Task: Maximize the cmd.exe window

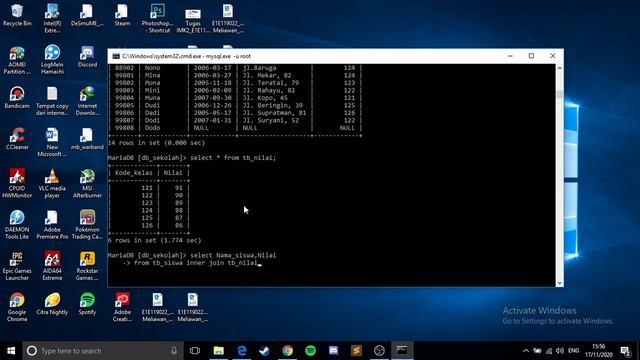Action: pos(531,56)
